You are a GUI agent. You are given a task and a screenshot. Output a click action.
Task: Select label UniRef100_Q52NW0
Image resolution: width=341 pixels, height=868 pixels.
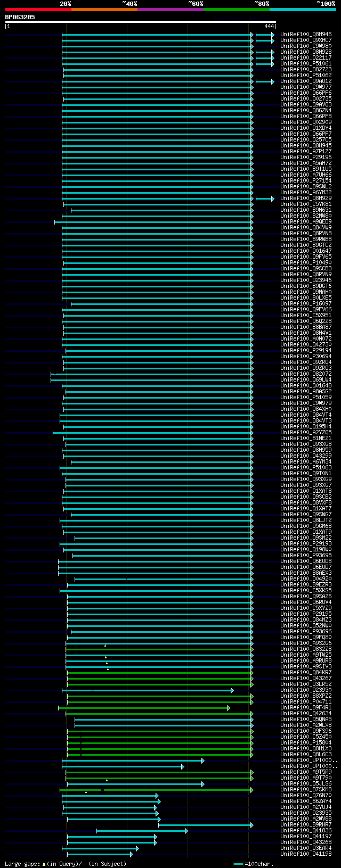tap(306, 626)
